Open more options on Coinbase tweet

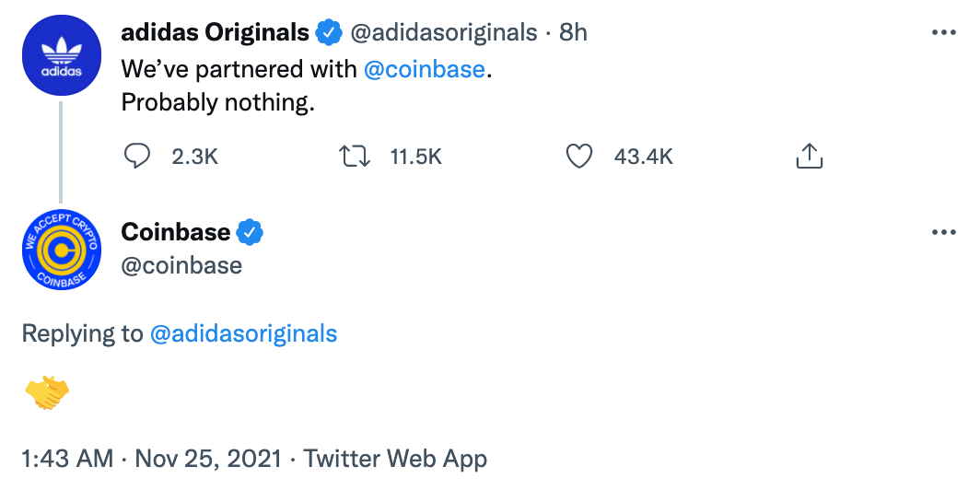[944, 232]
